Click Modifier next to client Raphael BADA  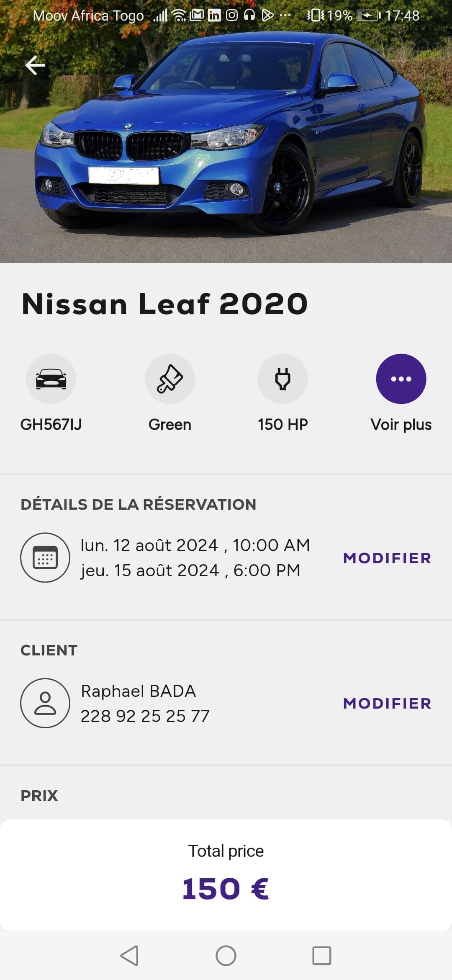[x=387, y=704]
